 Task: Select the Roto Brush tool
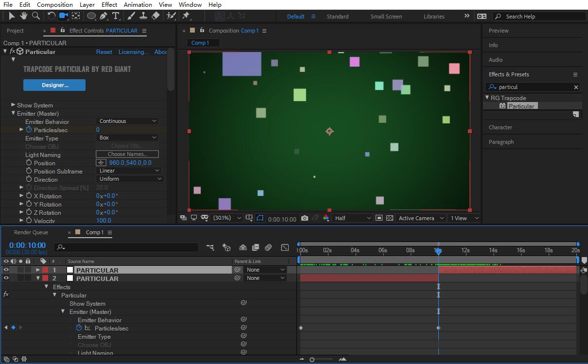click(x=171, y=16)
